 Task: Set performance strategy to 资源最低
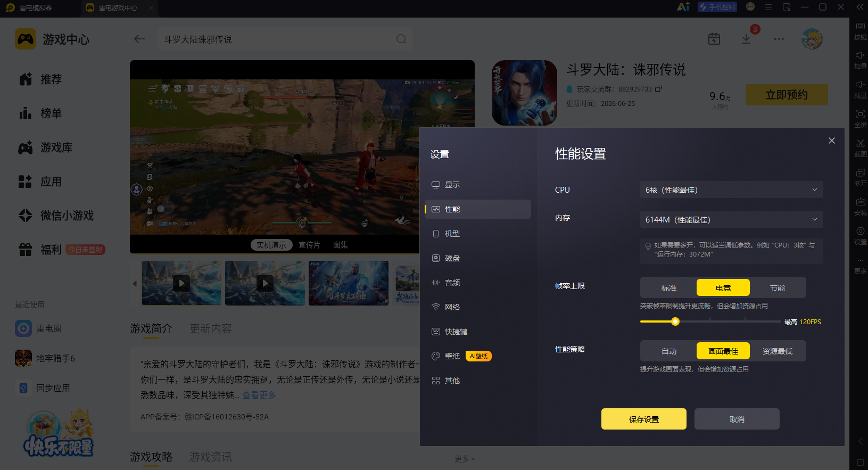point(778,351)
